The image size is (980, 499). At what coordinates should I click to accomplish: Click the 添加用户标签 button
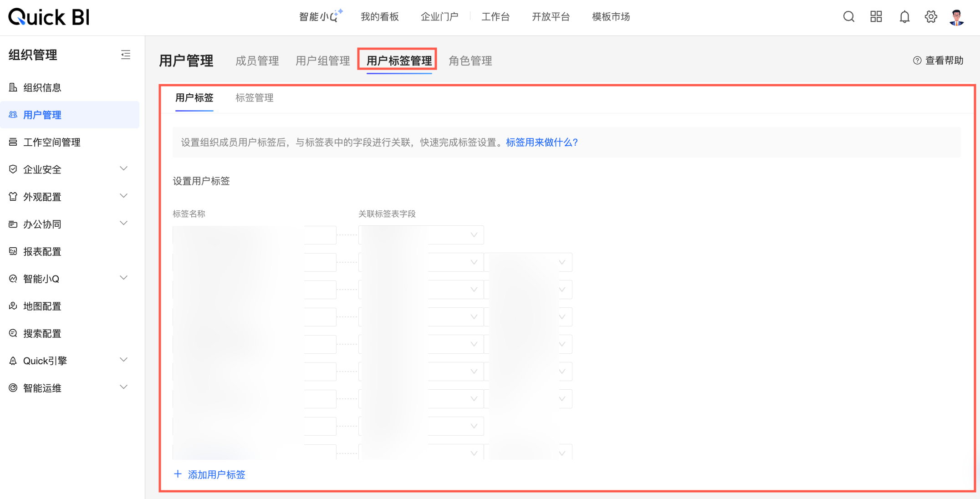[x=210, y=474]
